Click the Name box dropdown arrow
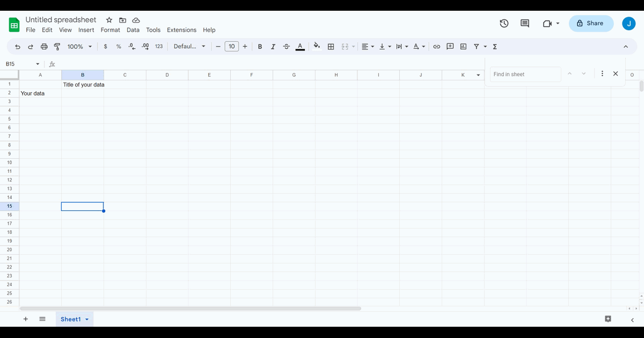644x338 pixels. pyautogui.click(x=38, y=64)
